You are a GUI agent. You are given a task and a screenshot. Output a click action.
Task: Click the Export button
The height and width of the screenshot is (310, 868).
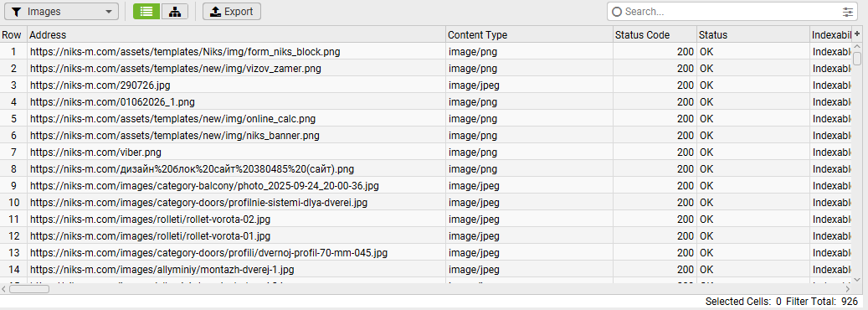click(x=231, y=11)
